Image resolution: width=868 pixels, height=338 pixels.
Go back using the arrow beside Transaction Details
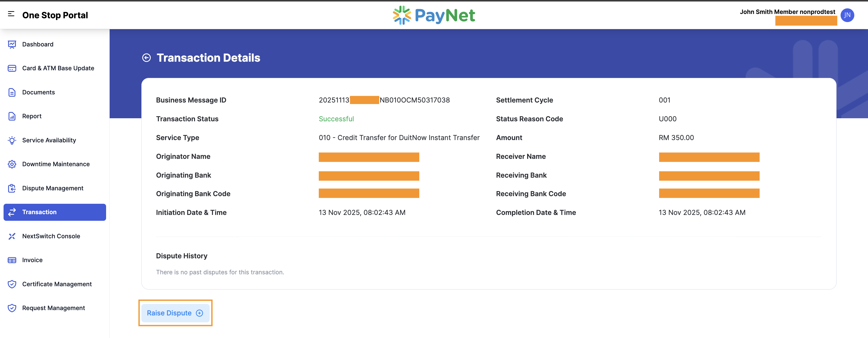[x=146, y=58]
